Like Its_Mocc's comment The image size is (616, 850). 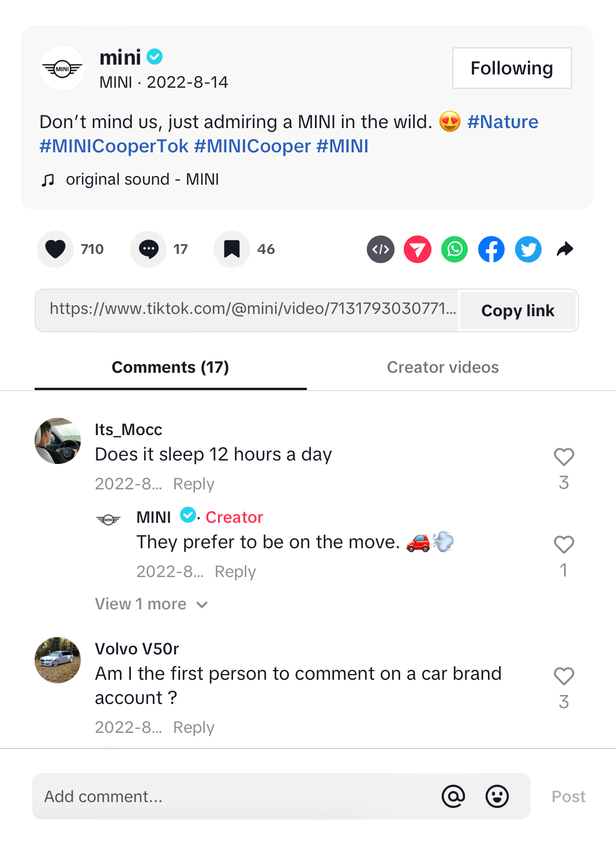pyautogui.click(x=564, y=457)
